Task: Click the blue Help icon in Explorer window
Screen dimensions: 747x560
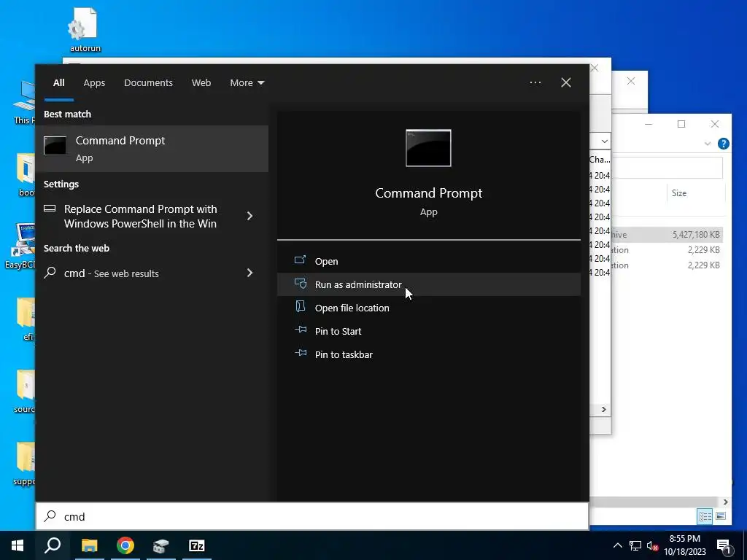Action: pos(723,144)
